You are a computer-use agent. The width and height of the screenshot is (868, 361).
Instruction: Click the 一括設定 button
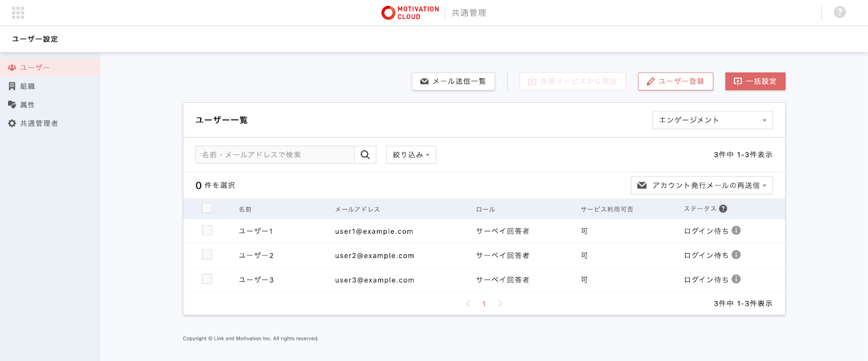pyautogui.click(x=755, y=81)
